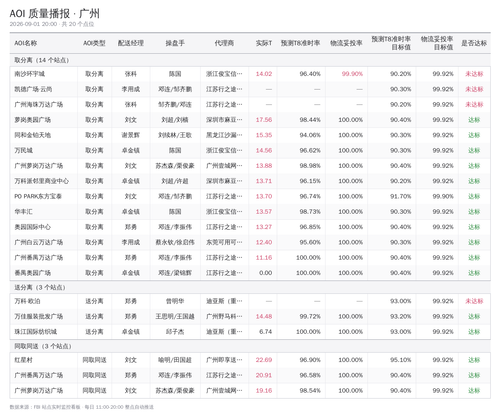Click the 预测T8准时率 value '98.98%'
Viewport: 500px width, 416px height.
[x=310, y=166]
